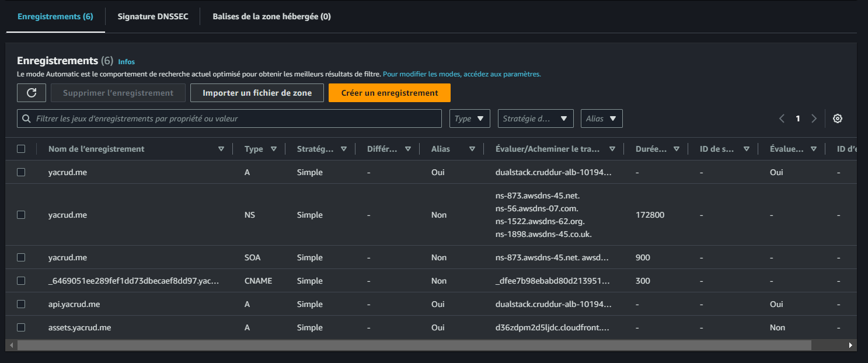
Task: Click ns-1522.awsdns-62.org. value
Action: click(x=540, y=221)
